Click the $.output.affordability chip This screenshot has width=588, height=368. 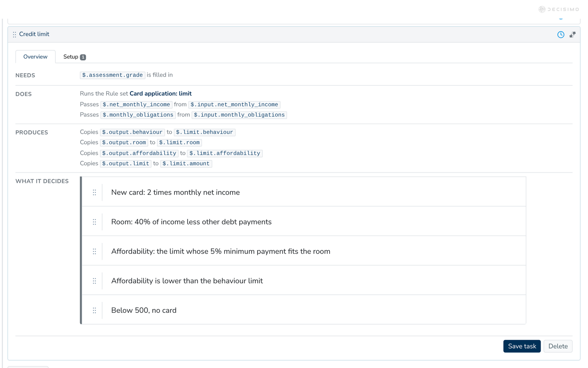[139, 153]
